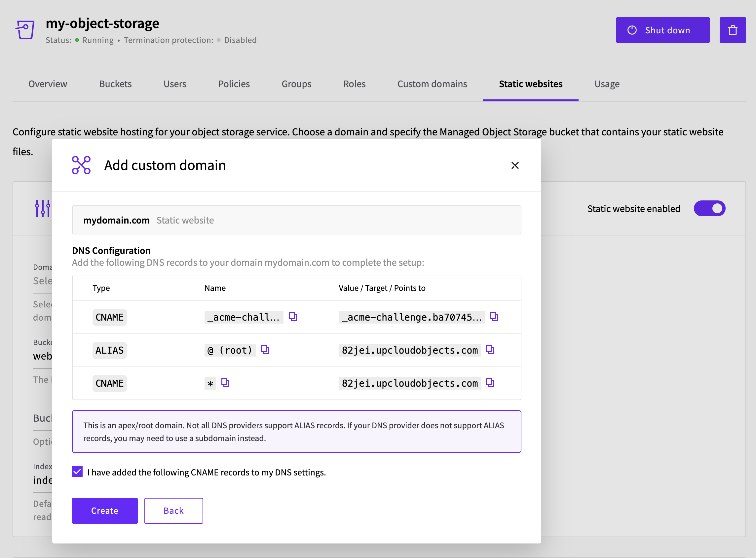Click the Termination protection Disabled text
The height and width of the screenshot is (558, 756).
click(240, 40)
